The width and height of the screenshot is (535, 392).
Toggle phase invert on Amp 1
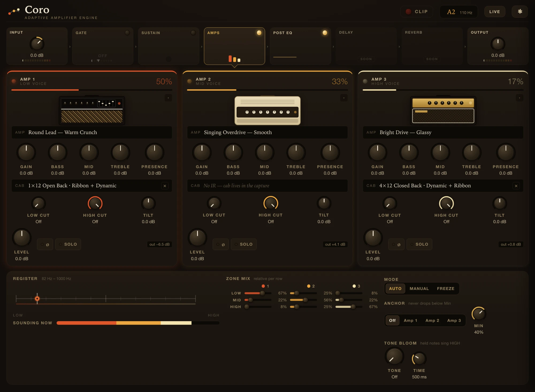pos(45,244)
